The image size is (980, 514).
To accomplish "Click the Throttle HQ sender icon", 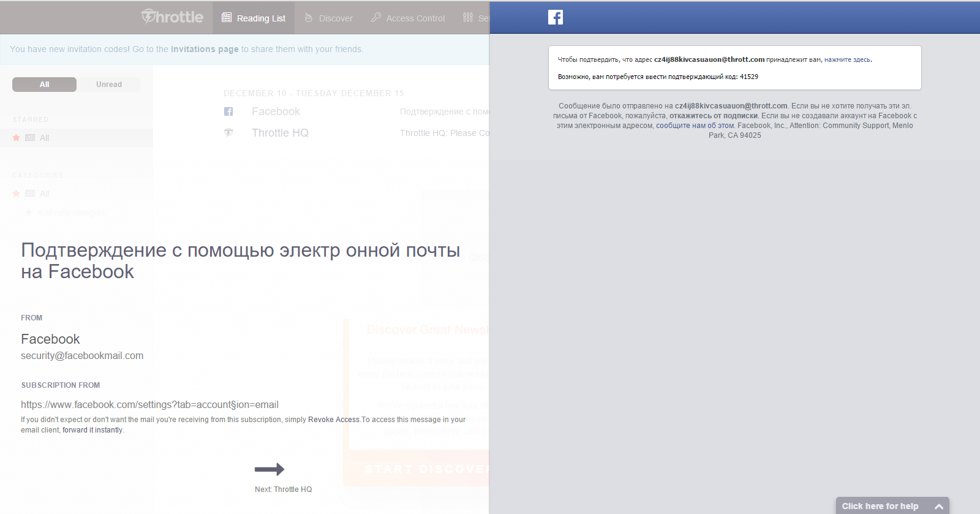I will tap(228, 133).
